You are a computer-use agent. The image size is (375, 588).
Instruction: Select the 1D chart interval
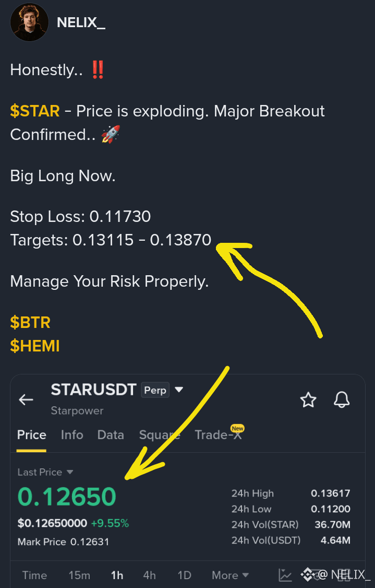[x=184, y=575]
